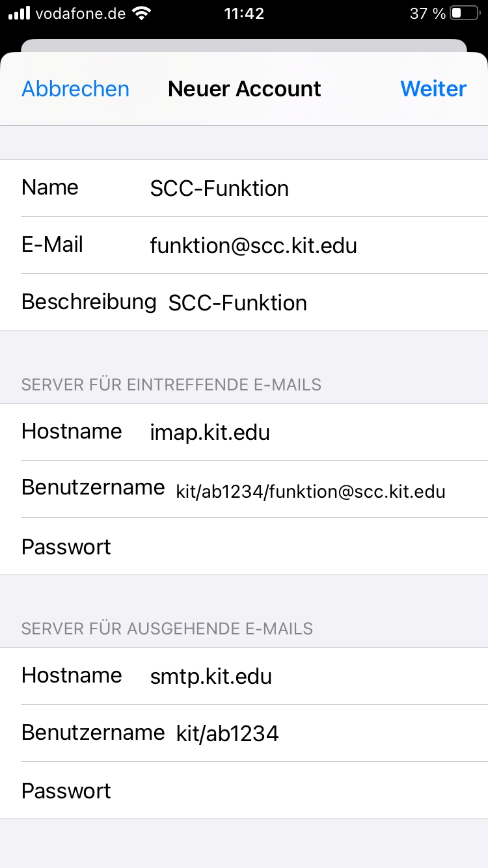Tap Weiter to continue setup

(433, 89)
